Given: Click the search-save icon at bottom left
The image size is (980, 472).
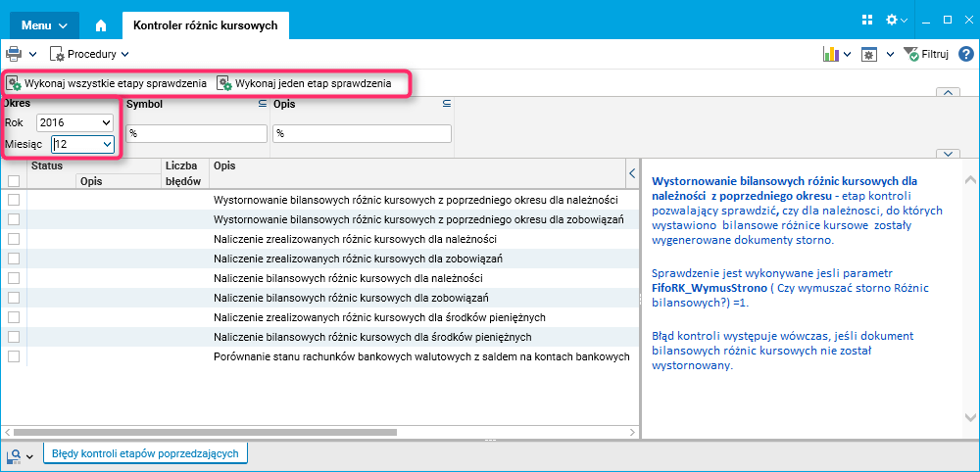Looking at the screenshot, I should (16, 454).
